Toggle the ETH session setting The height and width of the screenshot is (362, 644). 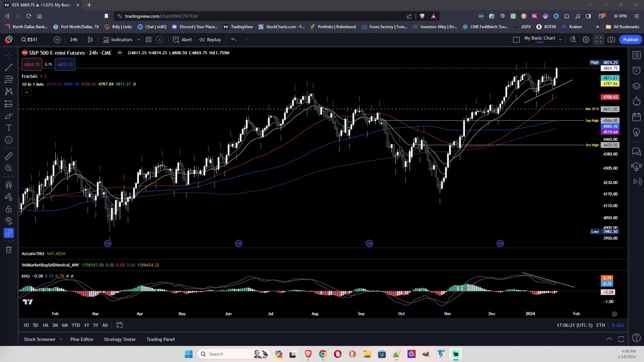601,325
